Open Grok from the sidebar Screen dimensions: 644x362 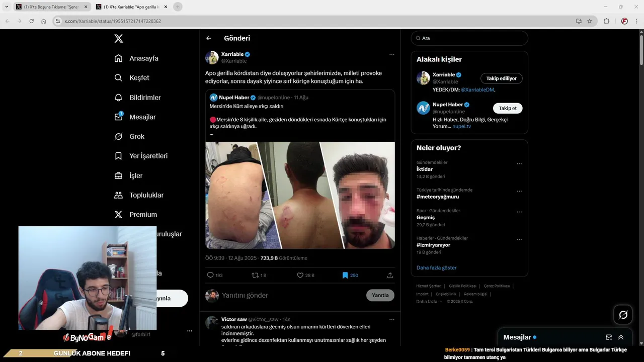pos(129,136)
